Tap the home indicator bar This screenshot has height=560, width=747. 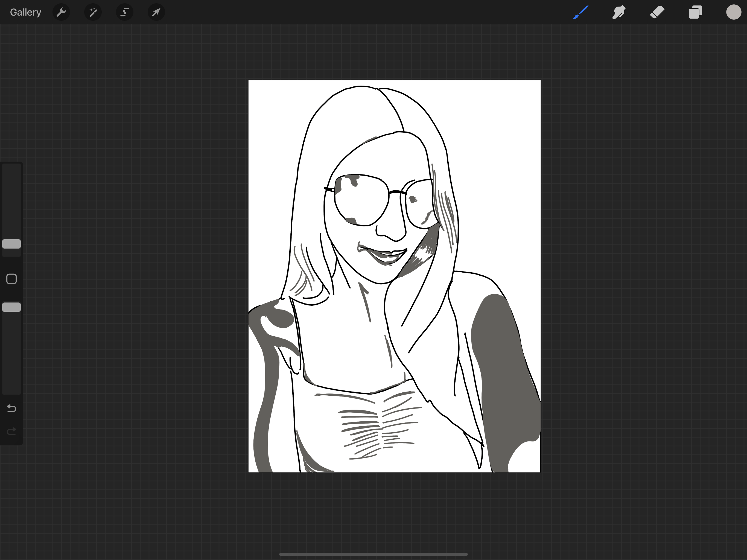click(373, 554)
